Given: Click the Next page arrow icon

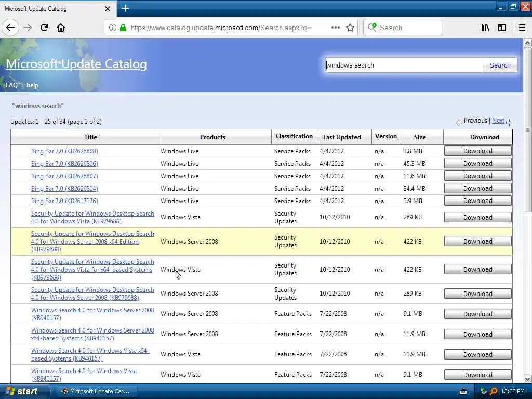Looking at the screenshot, I should tap(509, 123).
